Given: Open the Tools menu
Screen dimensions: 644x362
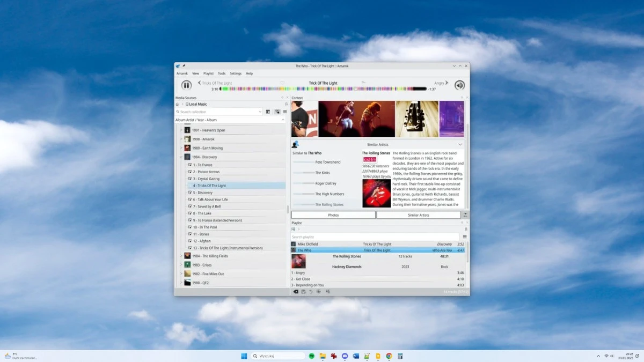Looking at the screenshot, I should (x=222, y=73).
